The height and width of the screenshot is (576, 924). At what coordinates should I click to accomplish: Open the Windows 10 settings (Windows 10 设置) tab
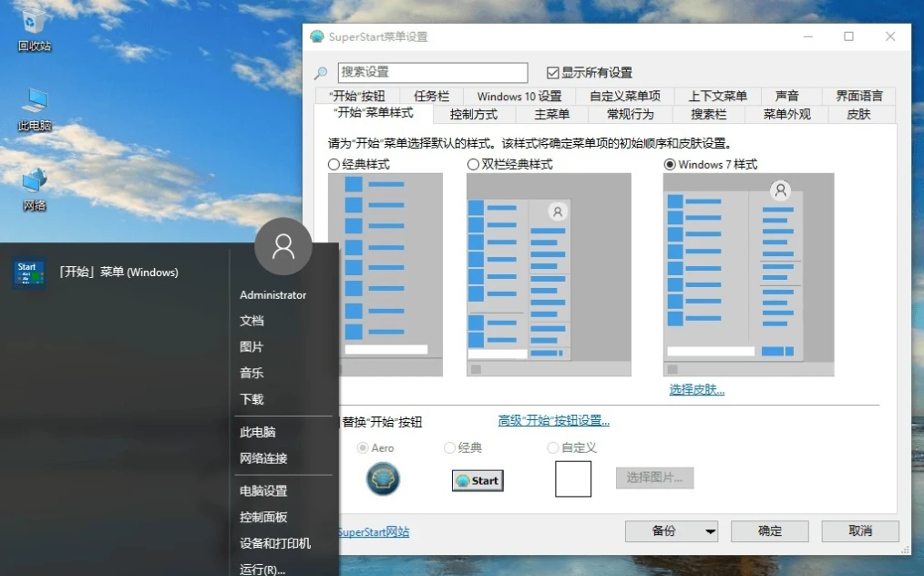pos(519,96)
